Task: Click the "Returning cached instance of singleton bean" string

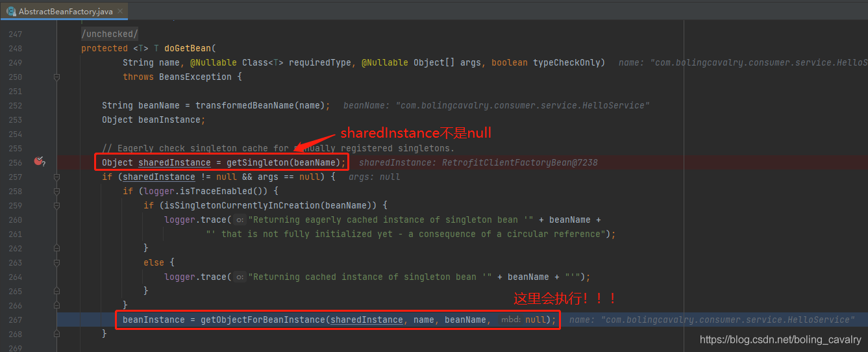Action: (372, 277)
